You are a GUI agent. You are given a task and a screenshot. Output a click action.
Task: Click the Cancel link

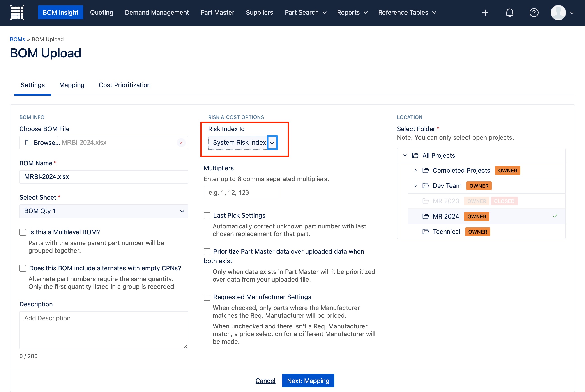pos(265,381)
